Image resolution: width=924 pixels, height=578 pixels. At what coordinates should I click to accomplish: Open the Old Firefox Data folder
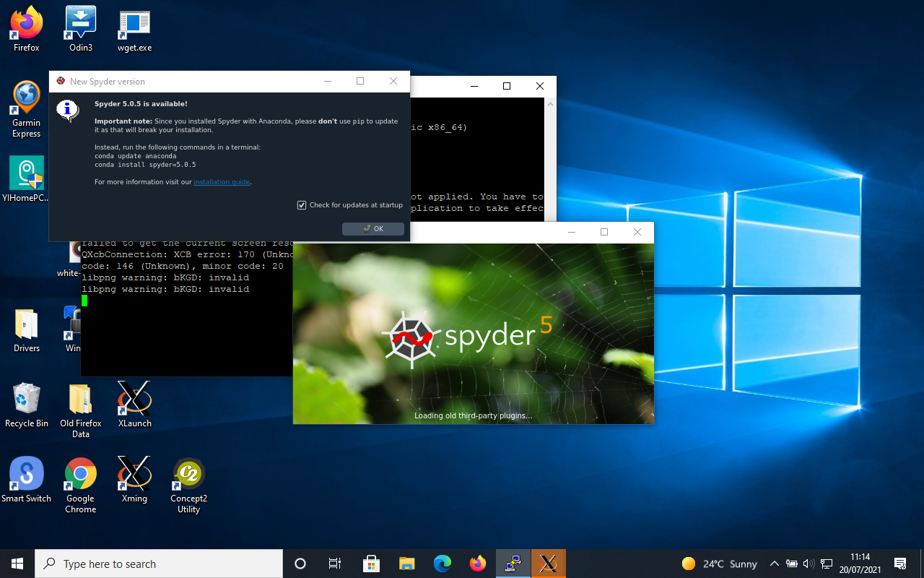click(81, 410)
